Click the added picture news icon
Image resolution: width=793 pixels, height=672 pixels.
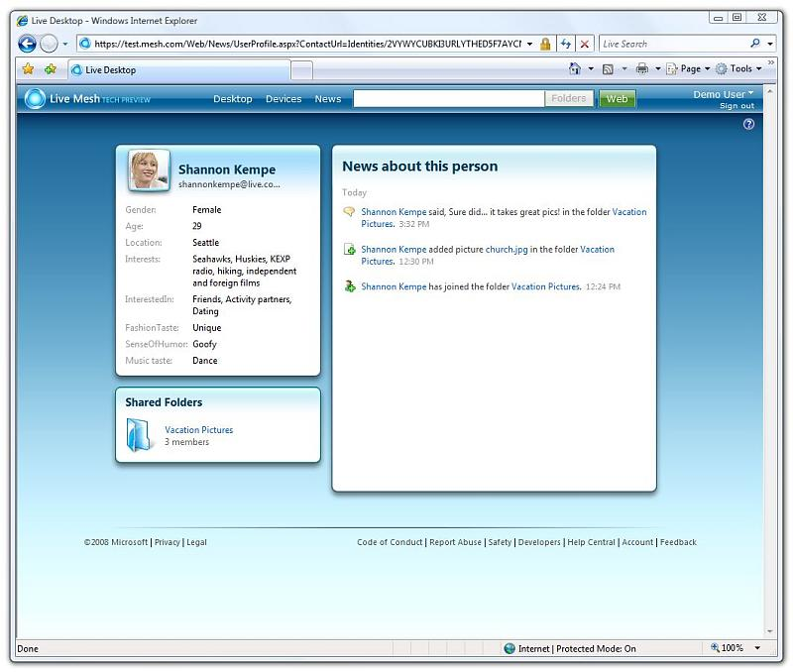coord(349,249)
